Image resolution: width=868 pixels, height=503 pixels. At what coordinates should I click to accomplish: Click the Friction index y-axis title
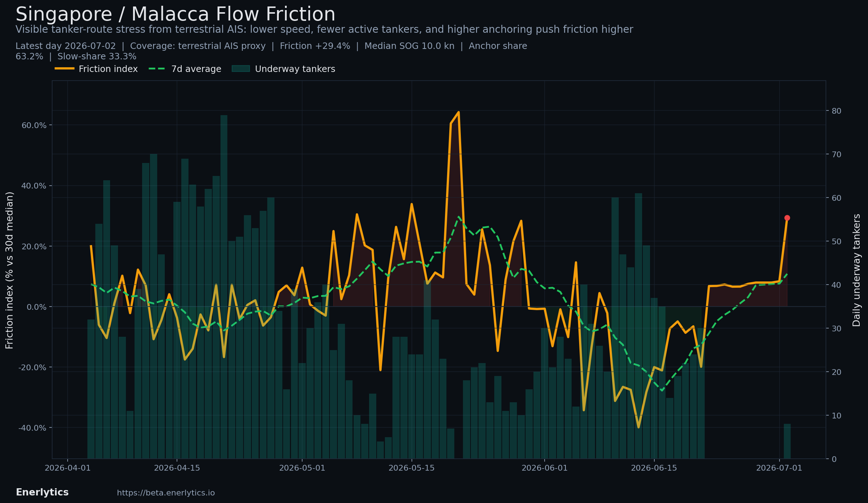[x=9, y=270]
